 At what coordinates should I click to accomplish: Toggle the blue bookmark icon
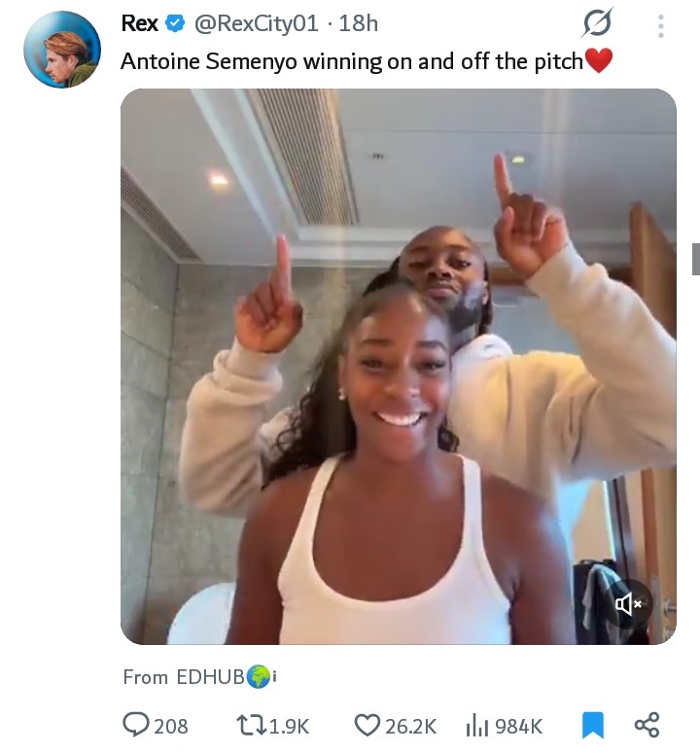[x=592, y=725]
